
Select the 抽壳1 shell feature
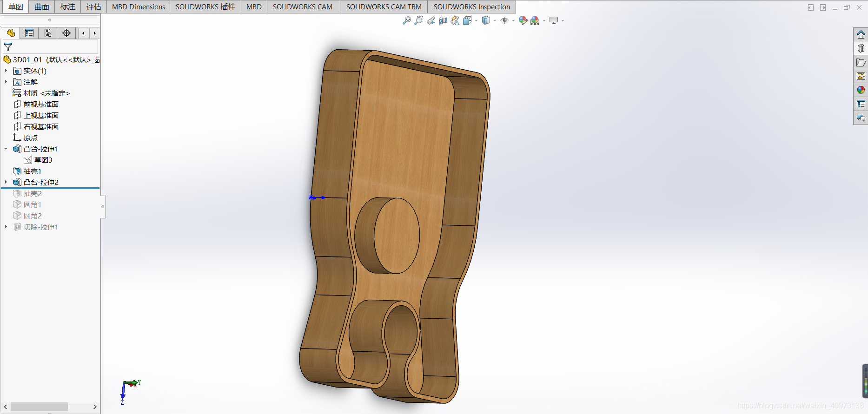27,171
